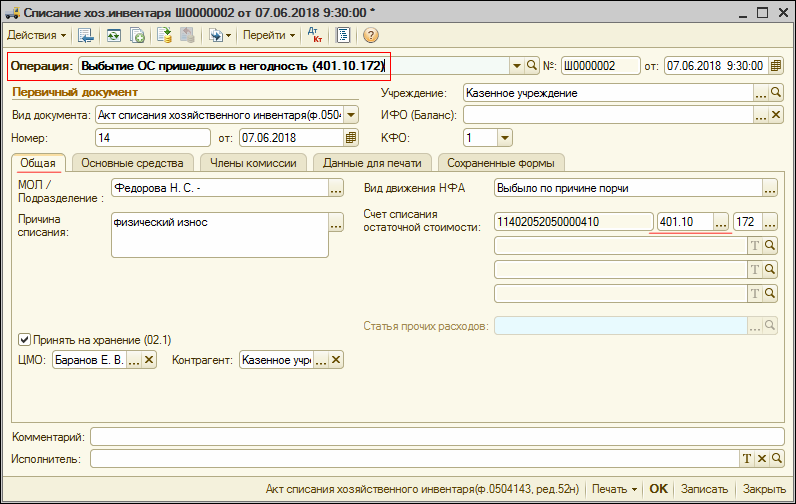Image resolution: width=796 pixels, height=504 pixels.
Task: Open the create-based-on toolbar dropdown
Action: [220, 36]
